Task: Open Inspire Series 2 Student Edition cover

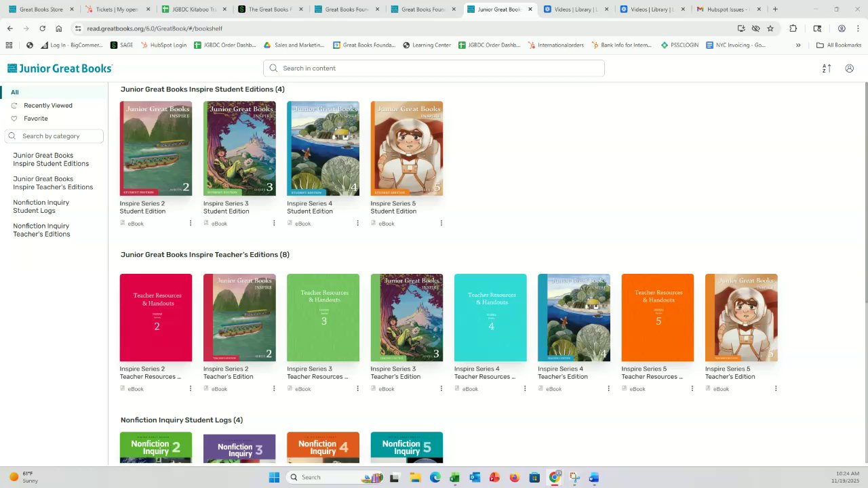Action: tap(156, 148)
